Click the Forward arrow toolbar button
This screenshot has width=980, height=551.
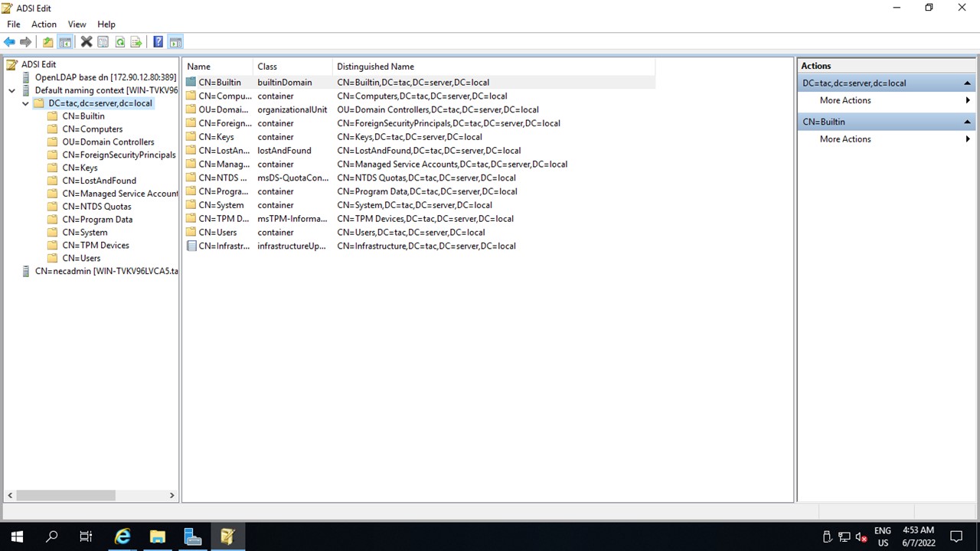pos(25,42)
